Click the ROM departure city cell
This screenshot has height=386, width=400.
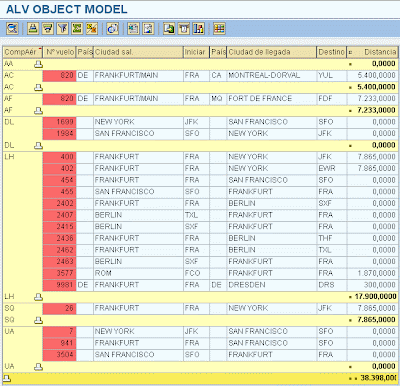coord(138,273)
